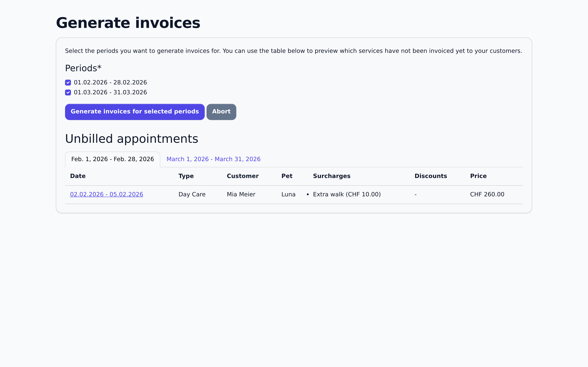Click the Type column header
Viewport: 588px width, 367px height.
186,176
